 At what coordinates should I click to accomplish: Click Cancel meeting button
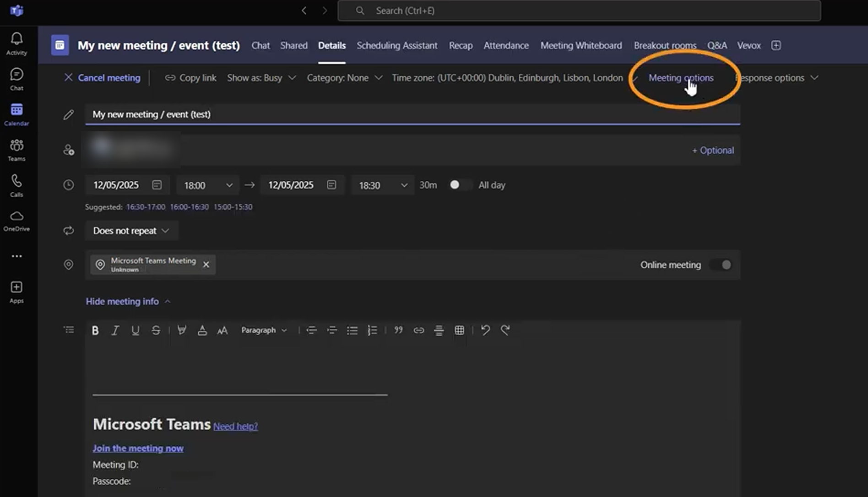click(103, 78)
